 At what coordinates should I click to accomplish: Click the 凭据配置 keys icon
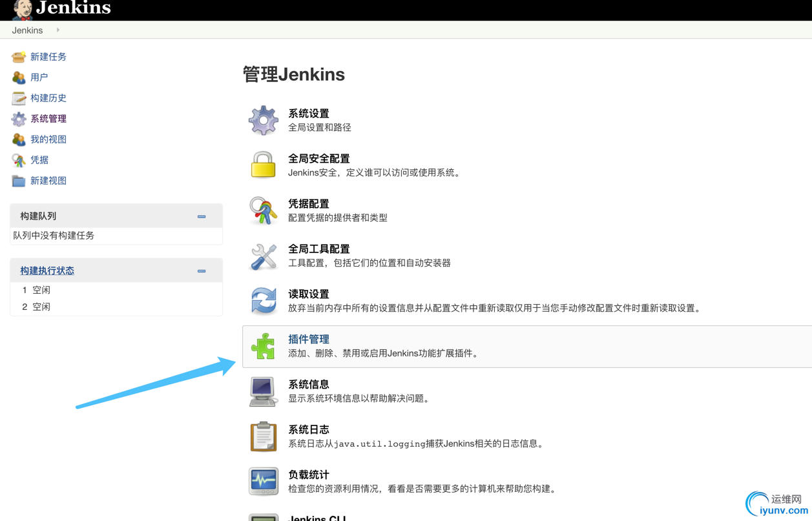click(x=264, y=210)
